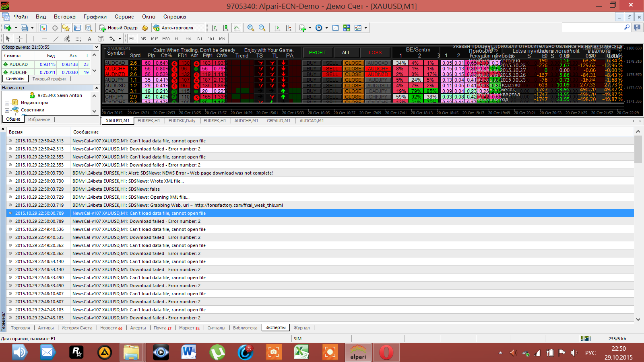
Task: Switch timeframe to M30
Action: pos(166,39)
